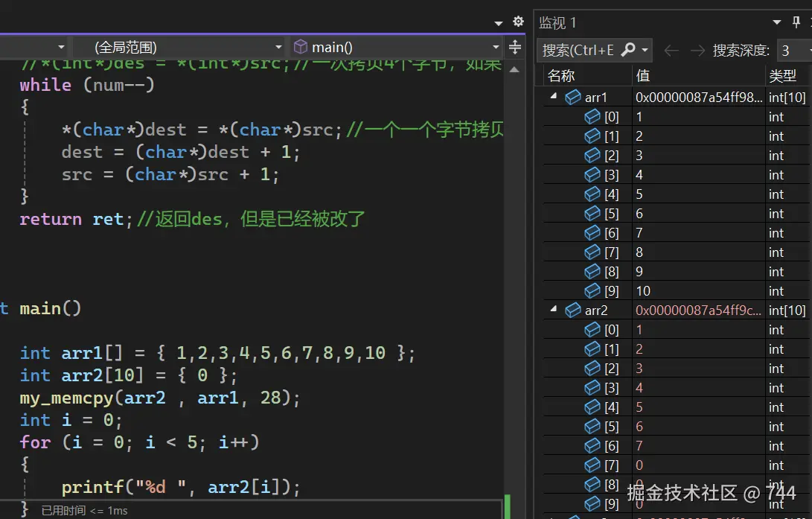Click the cube icon next to main()
Image resolution: width=812 pixels, height=519 pixels.
click(301, 46)
